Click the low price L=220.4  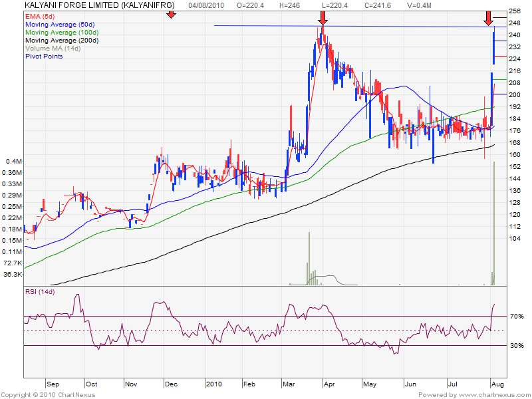334,5
